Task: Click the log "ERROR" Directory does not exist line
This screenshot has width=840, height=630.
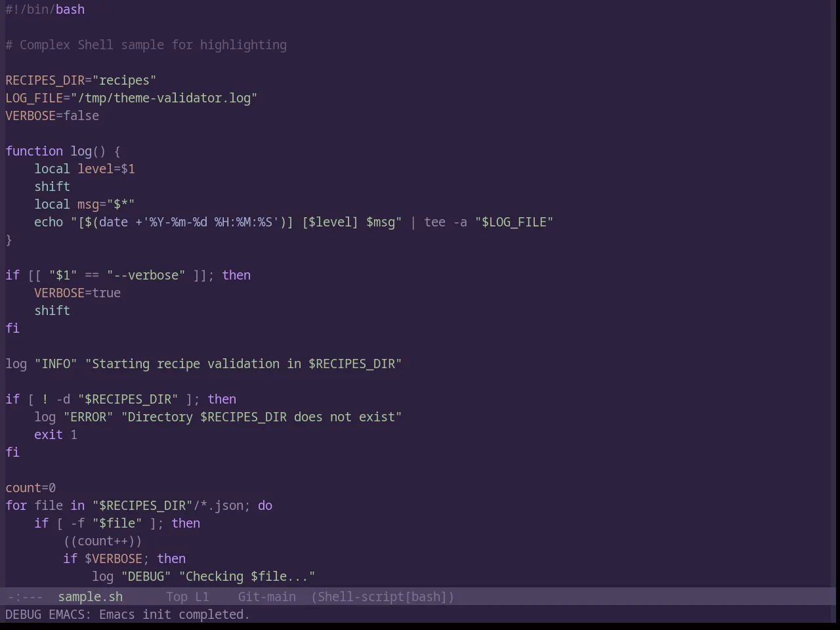Action: pos(218,417)
